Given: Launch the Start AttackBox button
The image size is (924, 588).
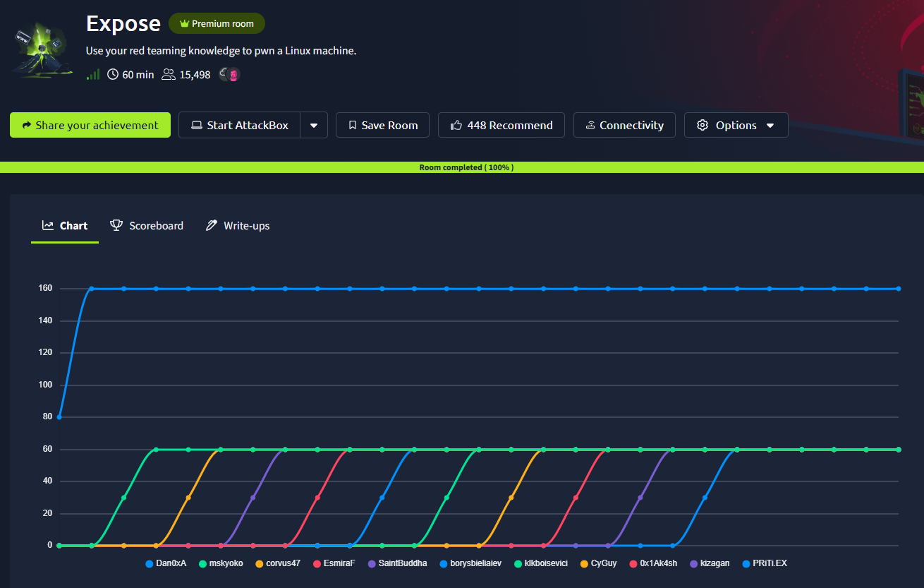Looking at the screenshot, I should pyautogui.click(x=239, y=125).
